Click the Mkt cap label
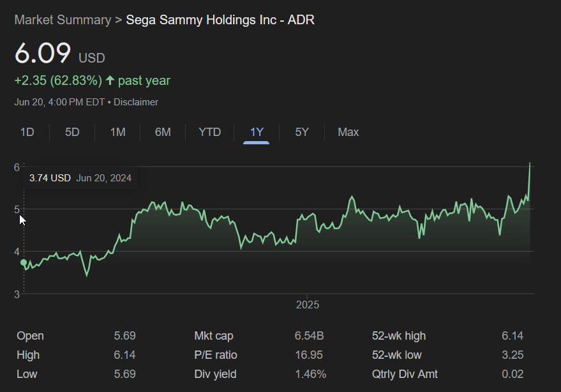The image size is (561, 392). click(214, 336)
